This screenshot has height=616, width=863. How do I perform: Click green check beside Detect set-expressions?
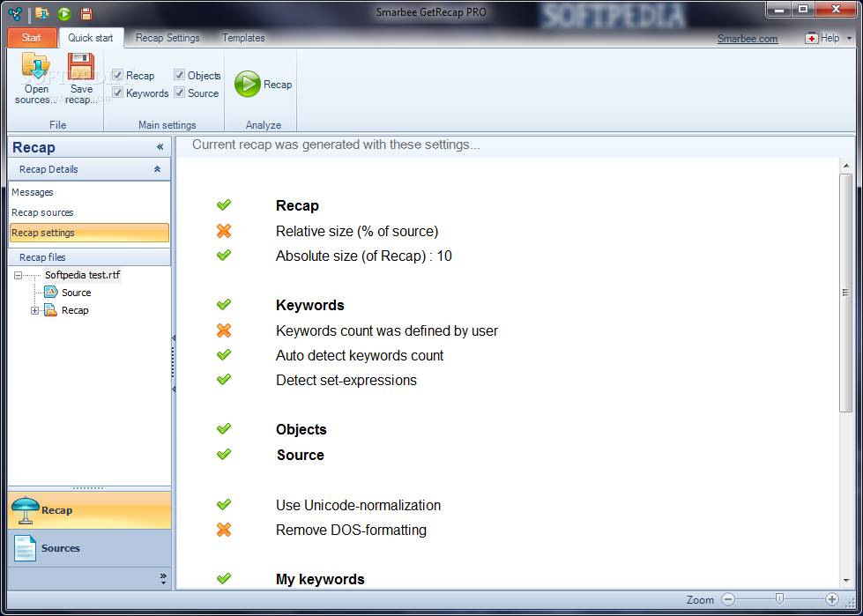pyautogui.click(x=223, y=380)
